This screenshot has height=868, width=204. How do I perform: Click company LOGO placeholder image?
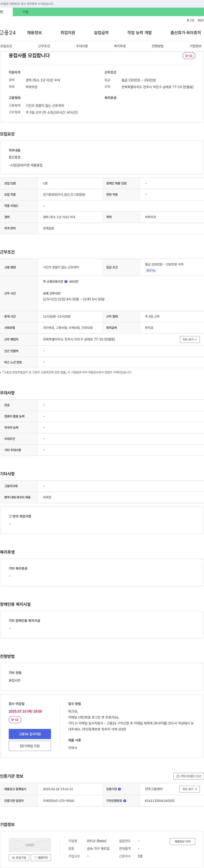[30, 845]
